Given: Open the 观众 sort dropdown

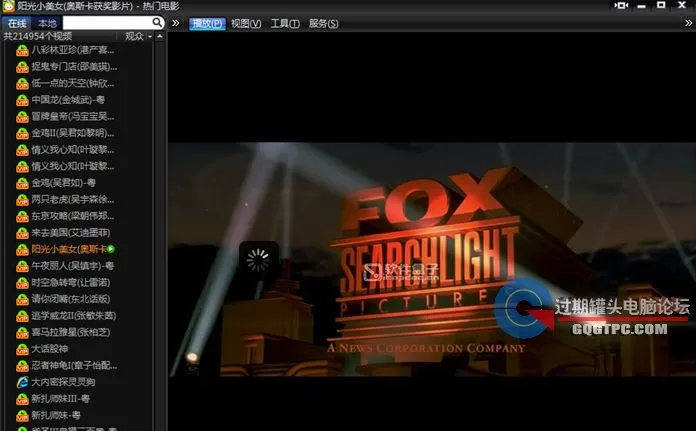Looking at the screenshot, I should [138, 36].
